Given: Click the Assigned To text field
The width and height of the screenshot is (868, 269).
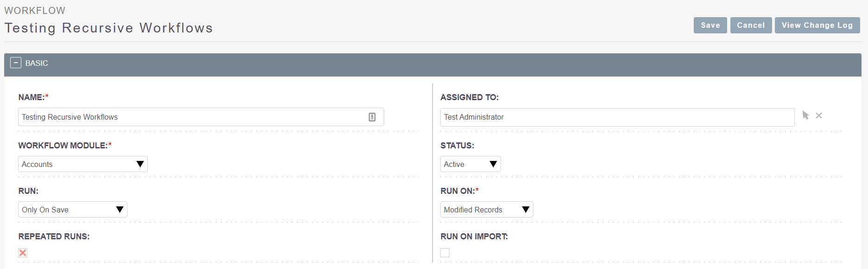Looking at the screenshot, I should click(617, 117).
